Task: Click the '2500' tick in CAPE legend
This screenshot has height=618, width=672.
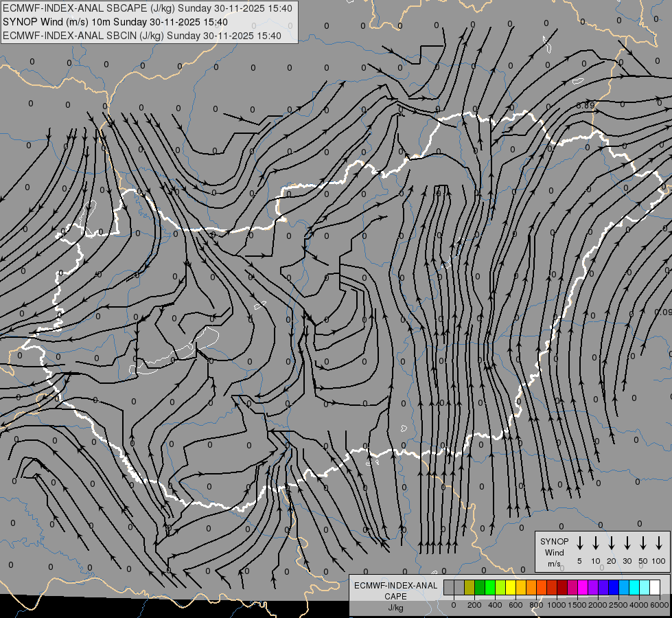Action: pos(618,605)
